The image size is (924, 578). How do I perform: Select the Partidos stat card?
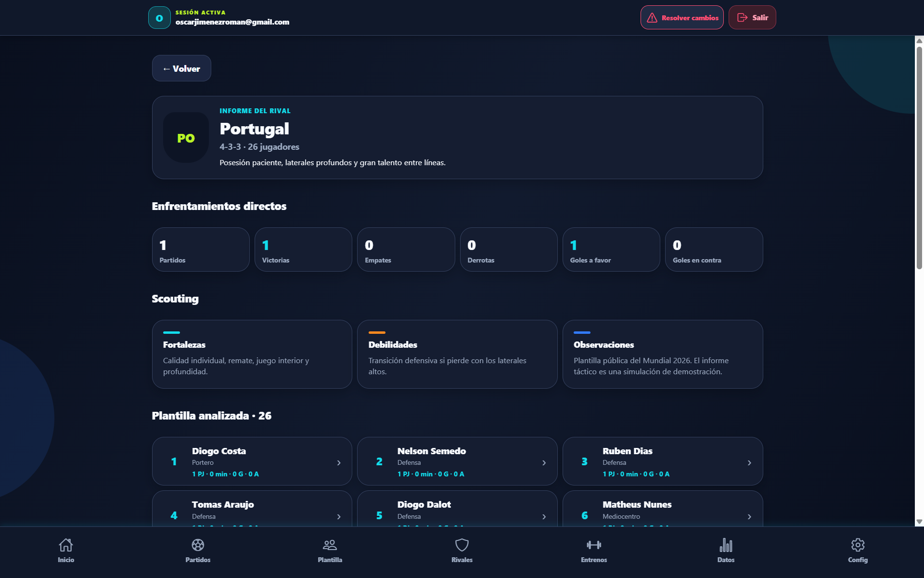201,250
